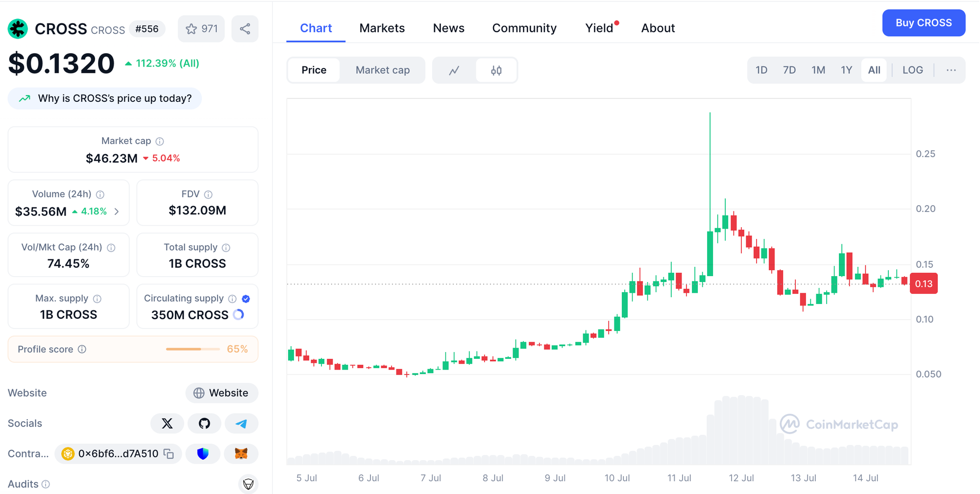
Task: Click the $132.09M FDV value
Action: coord(197,211)
